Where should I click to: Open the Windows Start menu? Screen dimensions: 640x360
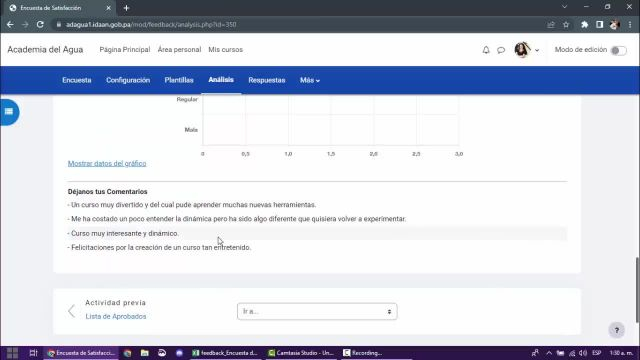click(12, 353)
